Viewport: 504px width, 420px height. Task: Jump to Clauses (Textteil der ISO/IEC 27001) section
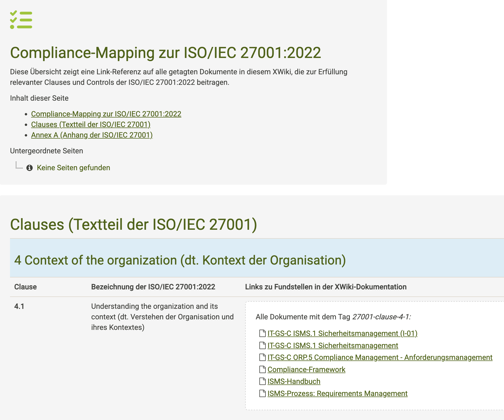[91, 124]
